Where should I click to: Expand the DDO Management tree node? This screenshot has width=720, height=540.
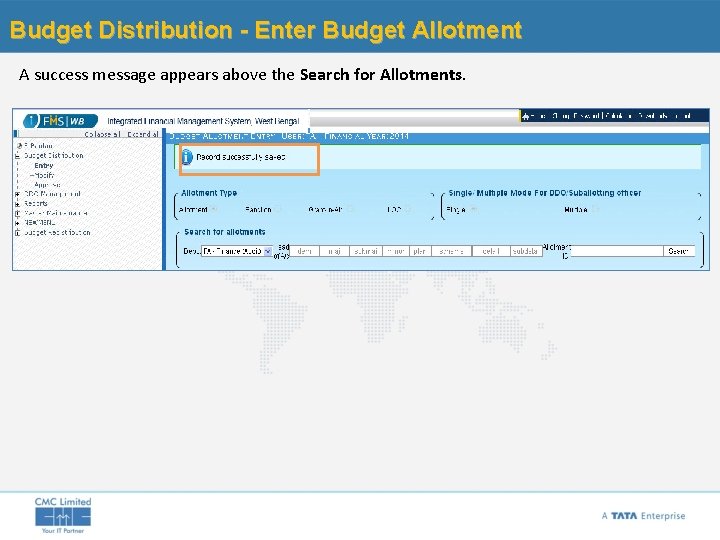[17, 194]
